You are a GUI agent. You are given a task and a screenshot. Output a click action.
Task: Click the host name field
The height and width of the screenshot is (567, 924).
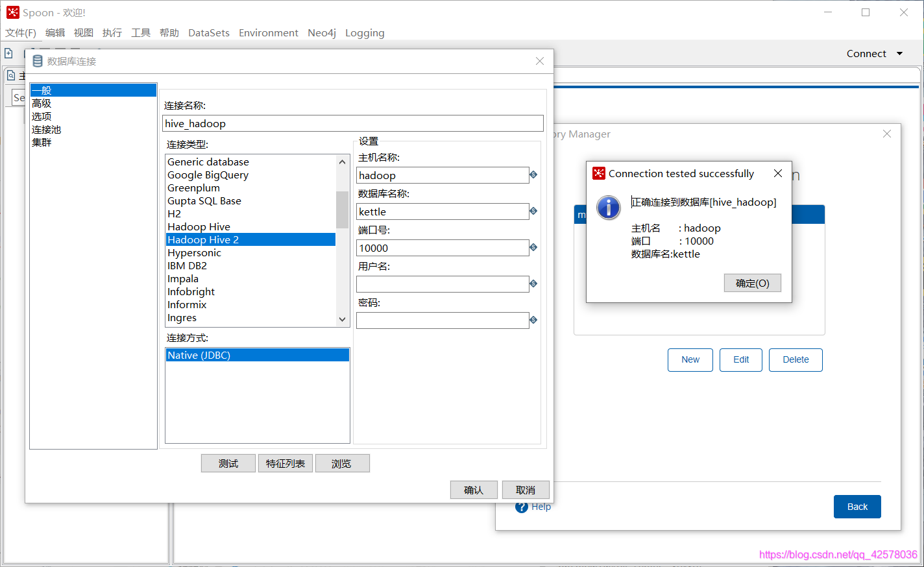click(x=443, y=175)
